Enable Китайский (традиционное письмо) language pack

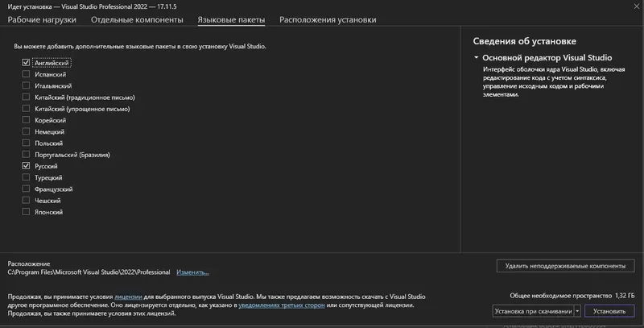(27, 97)
